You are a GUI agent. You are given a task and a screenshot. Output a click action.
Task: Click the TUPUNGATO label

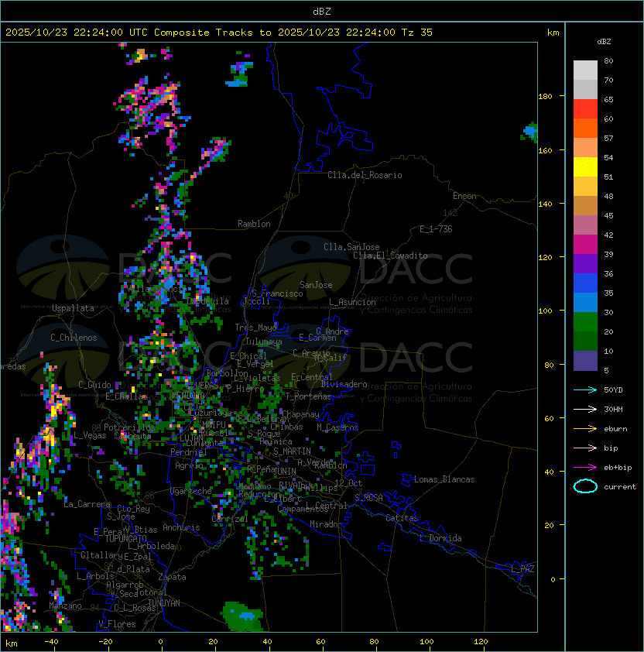[x=125, y=538]
